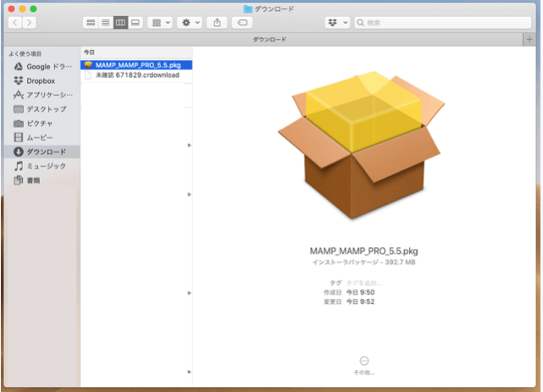Select ダウンロード in sidebar

click(43, 152)
